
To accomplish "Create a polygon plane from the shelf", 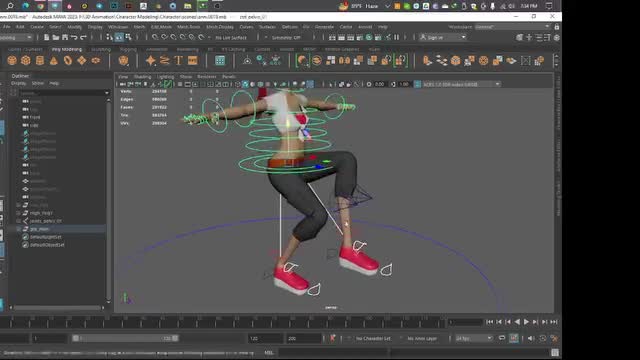I will 82,61.
